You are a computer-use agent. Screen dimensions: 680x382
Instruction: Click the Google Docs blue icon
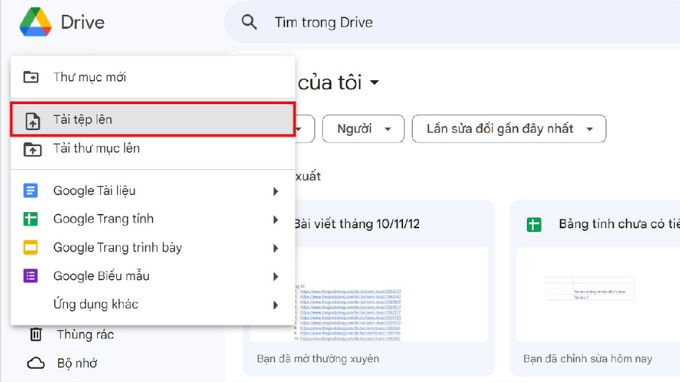(x=30, y=190)
